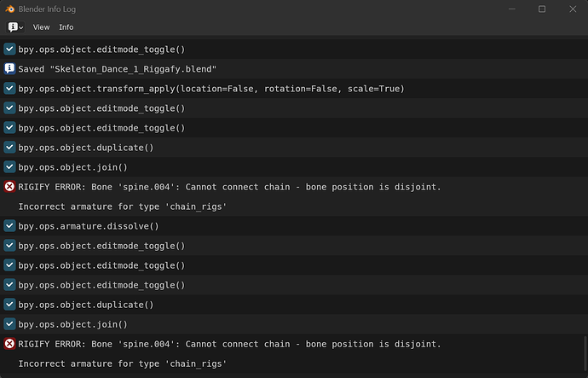Select the join() entry listed before armature.dissolve()

pos(72,167)
